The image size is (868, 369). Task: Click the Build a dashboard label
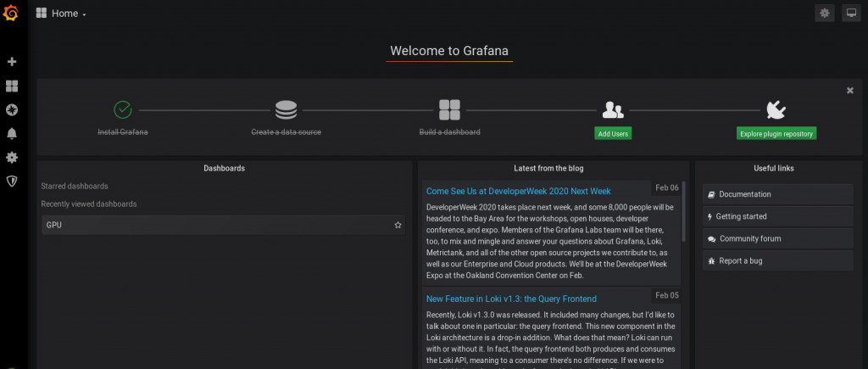click(449, 132)
